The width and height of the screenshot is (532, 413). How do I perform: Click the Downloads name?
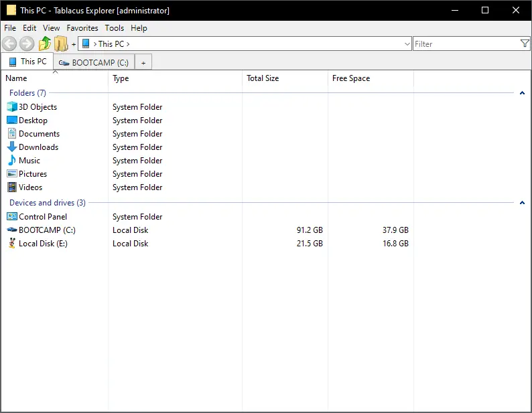click(38, 147)
